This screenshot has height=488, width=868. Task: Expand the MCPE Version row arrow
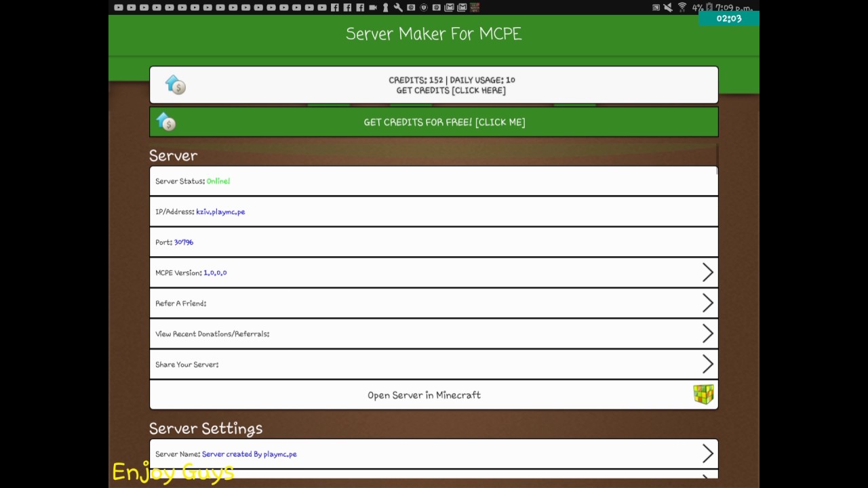pyautogui.click(x=707, y=272)
